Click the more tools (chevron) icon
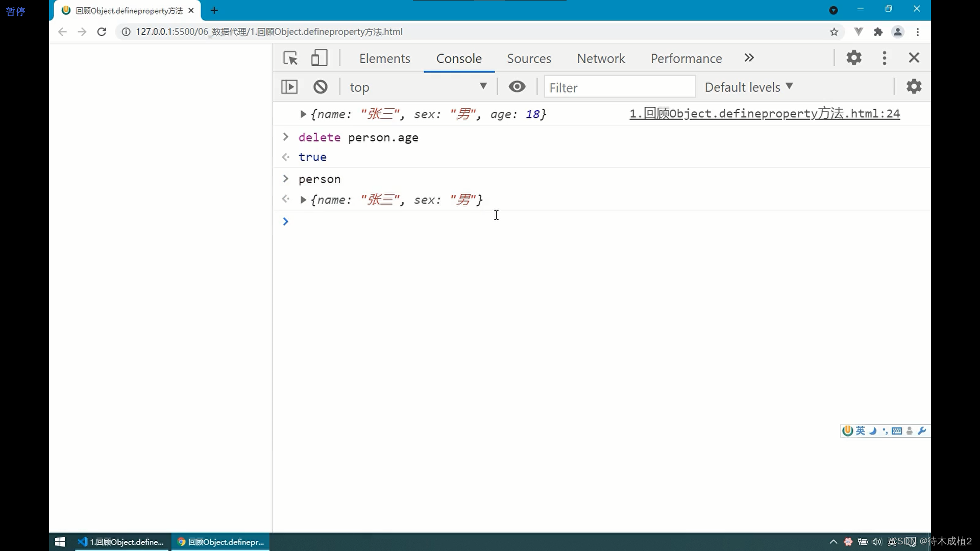The height and width of the screenshot is (551, 980). tap(748, 58)
